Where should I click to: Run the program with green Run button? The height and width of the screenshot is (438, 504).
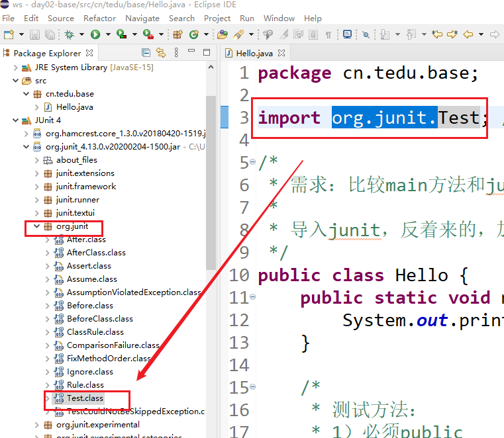pos(95,34)
